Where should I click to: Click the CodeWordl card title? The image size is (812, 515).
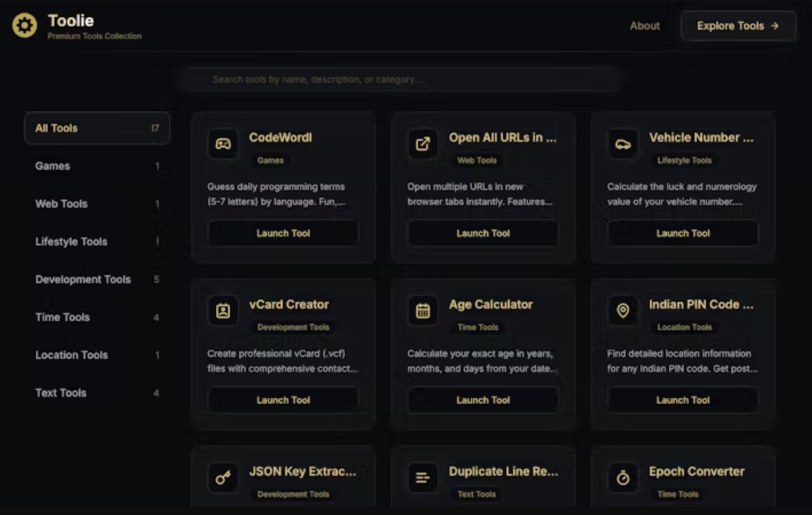point(280,138)
